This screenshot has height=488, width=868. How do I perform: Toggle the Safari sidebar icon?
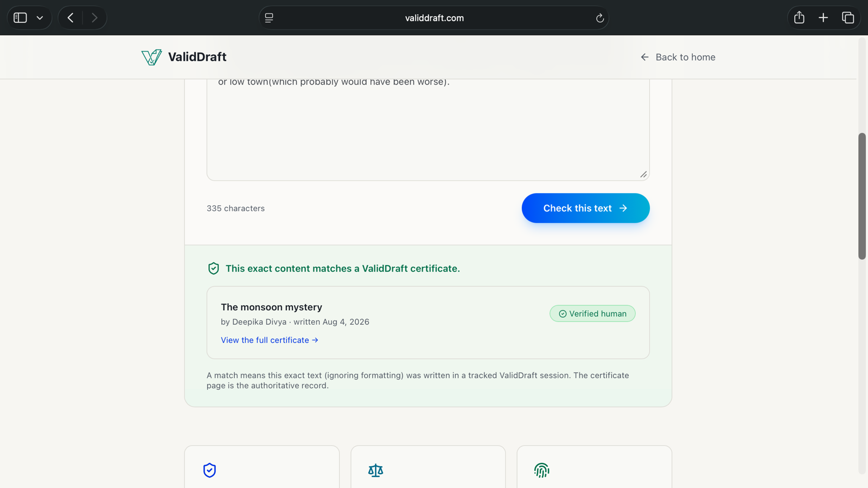(20, 18)
